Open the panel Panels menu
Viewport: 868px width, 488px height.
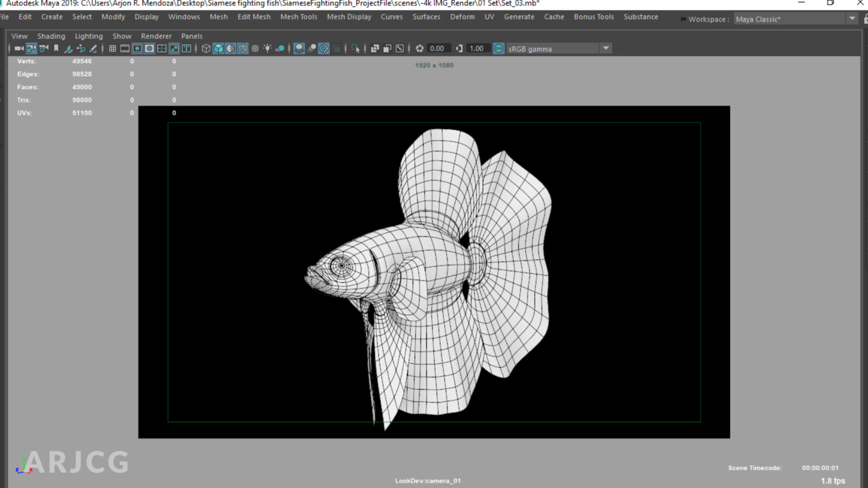pyautogui.click(x=192, y=36)
